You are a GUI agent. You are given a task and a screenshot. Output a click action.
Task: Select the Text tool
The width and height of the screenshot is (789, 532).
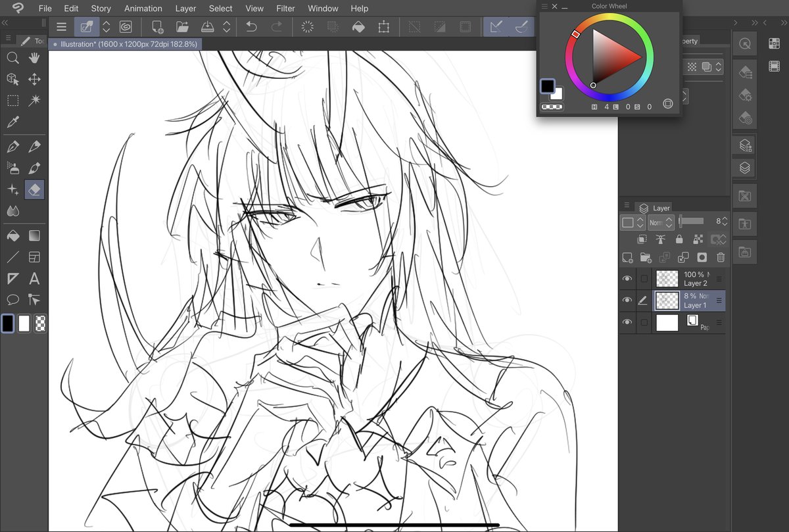tap(34, 278)
